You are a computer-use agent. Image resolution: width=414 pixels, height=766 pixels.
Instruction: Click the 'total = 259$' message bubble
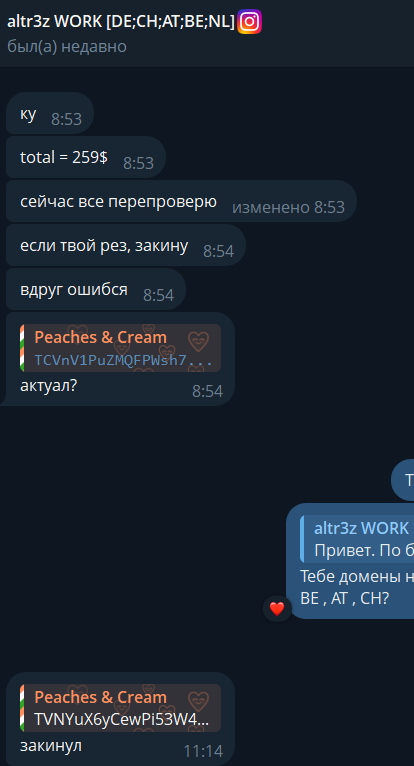86,157
